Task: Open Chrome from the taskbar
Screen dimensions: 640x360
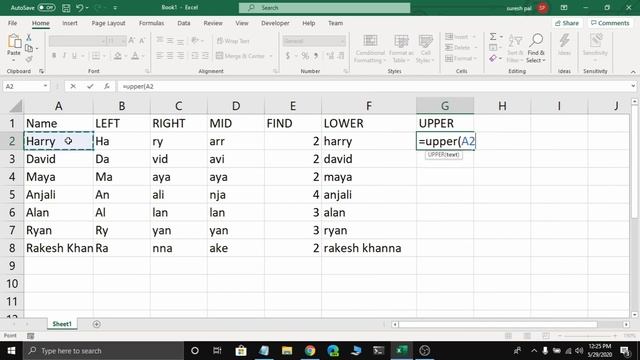Action: point(310,351)
